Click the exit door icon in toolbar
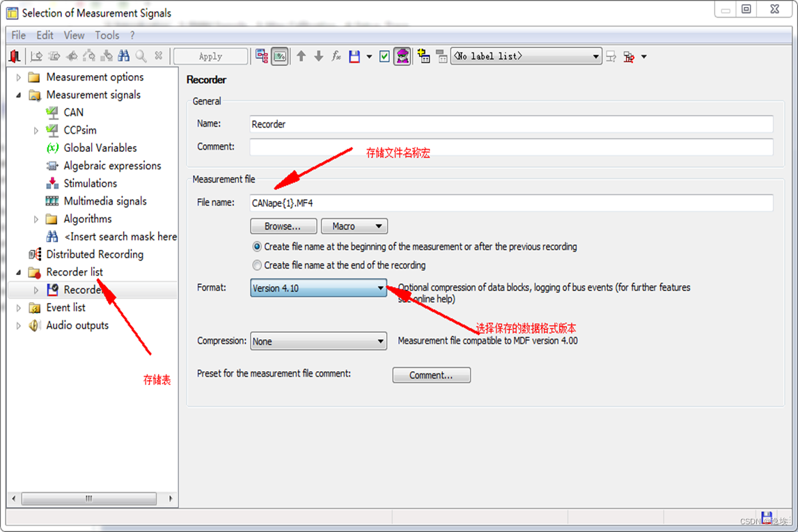The image size is (798, 532). click(15, 56)
